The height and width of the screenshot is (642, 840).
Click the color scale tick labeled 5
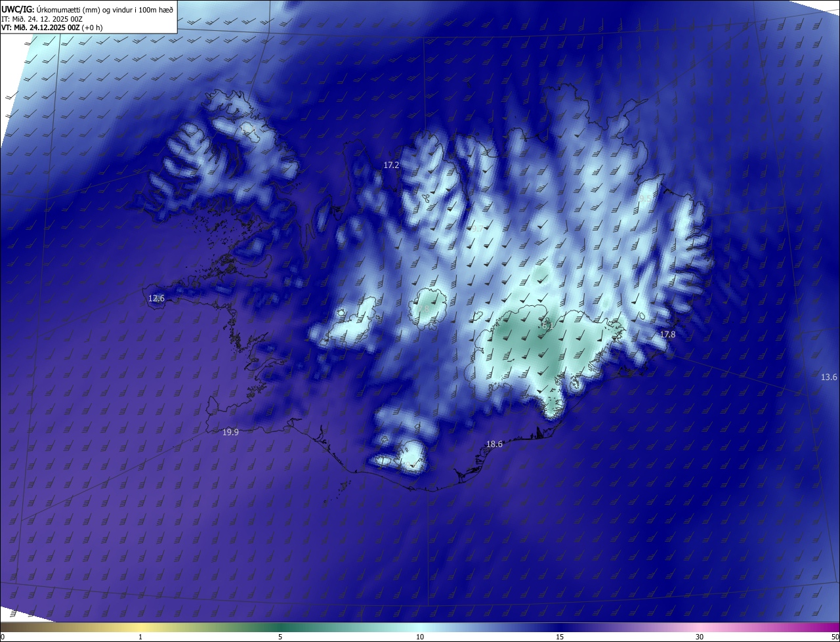[x=280, y=637]
